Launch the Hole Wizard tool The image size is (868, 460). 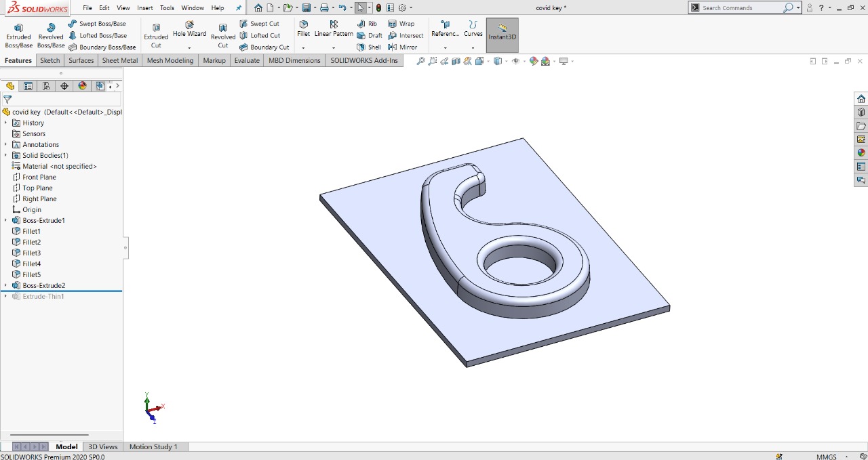[x=189, y=29]
